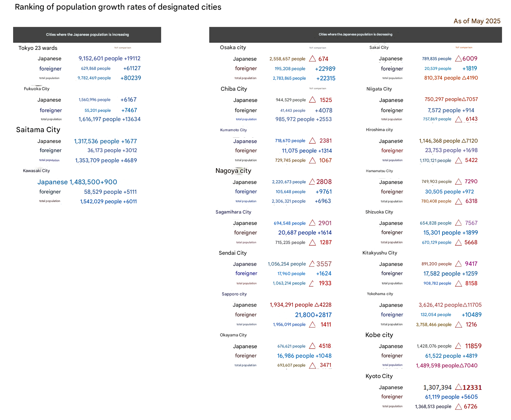The width and height of the screenshot is (511, 420).
Task: Click the 'Fukuoka City' heading
Action: 37,89
